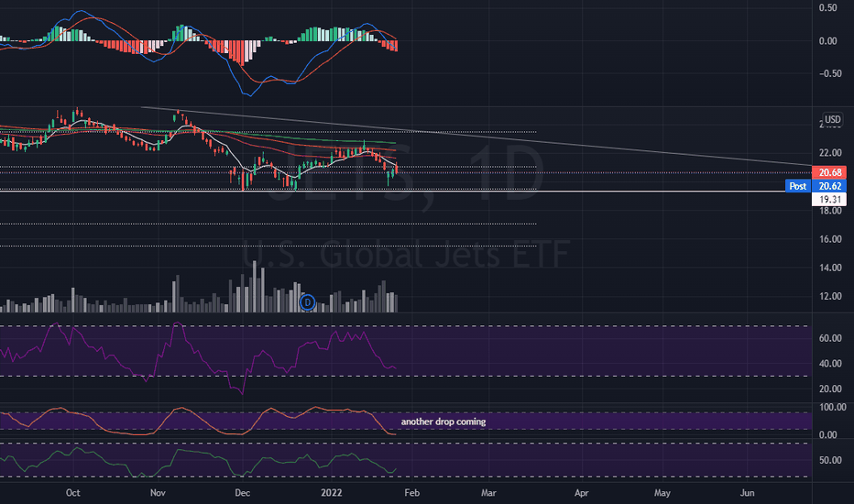The height and width of the screenshot is (504, 854).
Task: Click the MACD scale value 0.50
Action: point(827,7)
